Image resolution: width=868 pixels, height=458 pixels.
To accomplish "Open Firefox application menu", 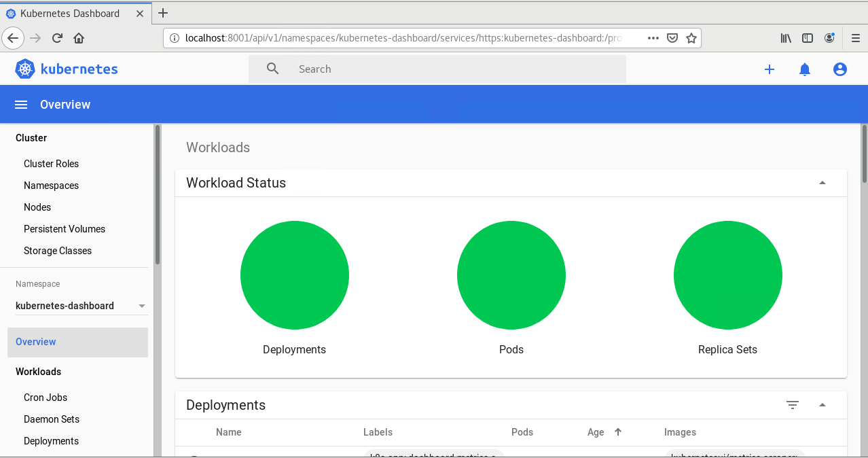I will point(856,38).
